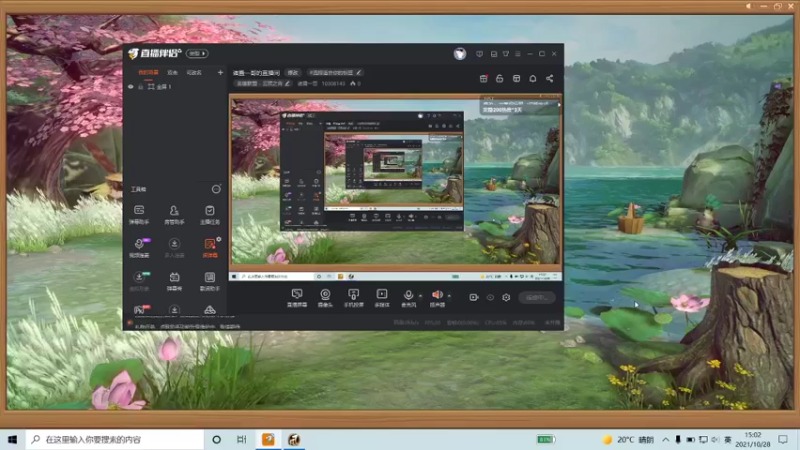The width and height of the screenshot is (800, 450).
Task: Open the shirt skin icon in title bar
Action: [x=506, y=54]
